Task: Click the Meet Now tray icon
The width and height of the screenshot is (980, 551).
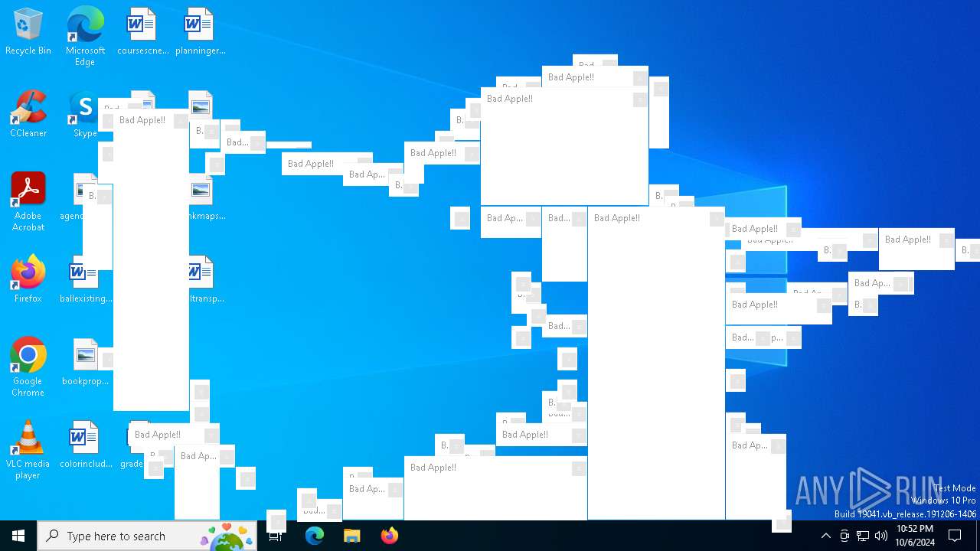Action: 844,536
